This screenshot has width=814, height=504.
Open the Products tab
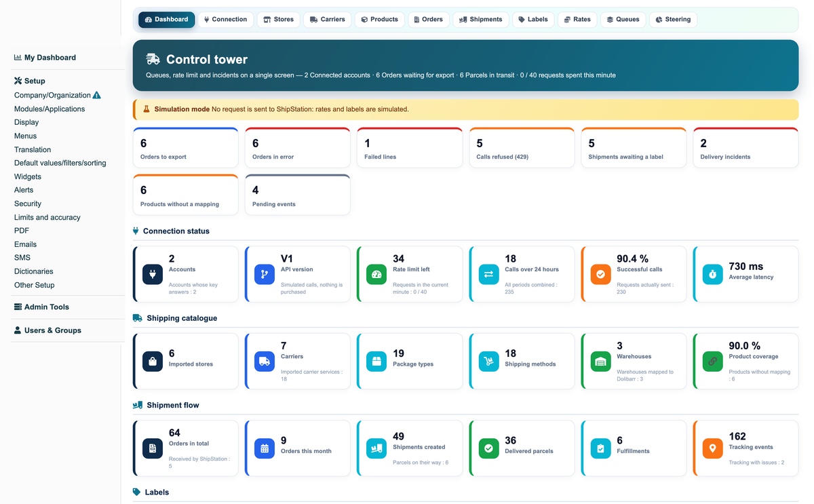pyautogui.click(x=379, y=20)
